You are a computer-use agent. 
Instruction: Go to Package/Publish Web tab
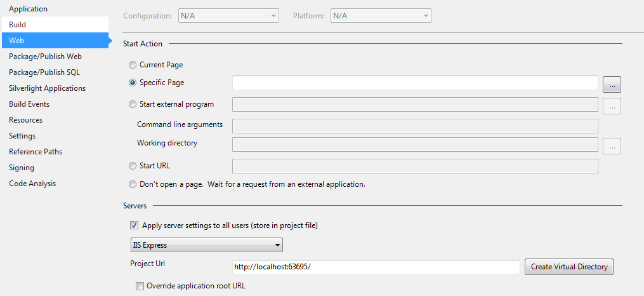pyautogui.click(x=45, y=57)
